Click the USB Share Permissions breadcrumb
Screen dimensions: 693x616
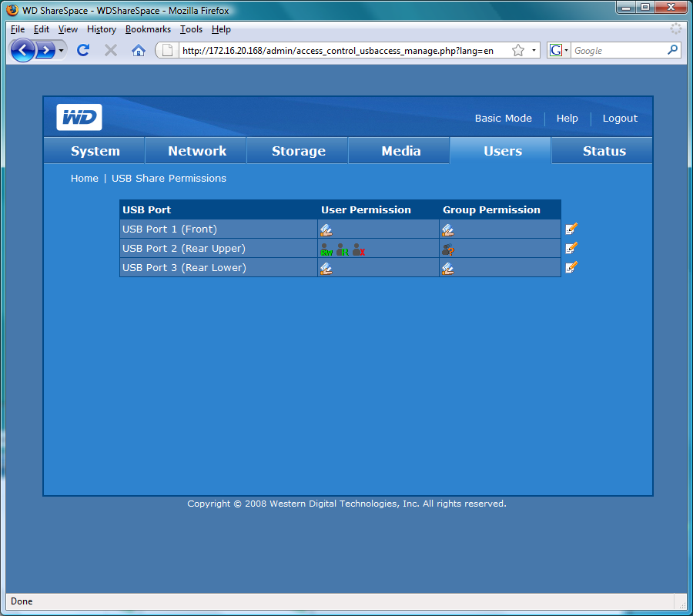(169, 178)
